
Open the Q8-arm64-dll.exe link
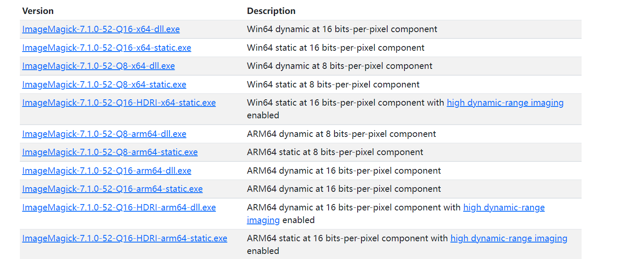point(104,134)
